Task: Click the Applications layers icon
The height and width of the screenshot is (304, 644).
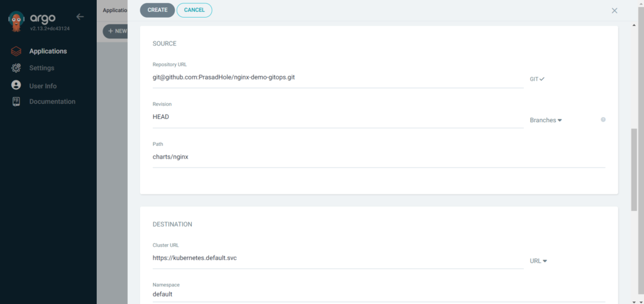Action: pos(16,52)
